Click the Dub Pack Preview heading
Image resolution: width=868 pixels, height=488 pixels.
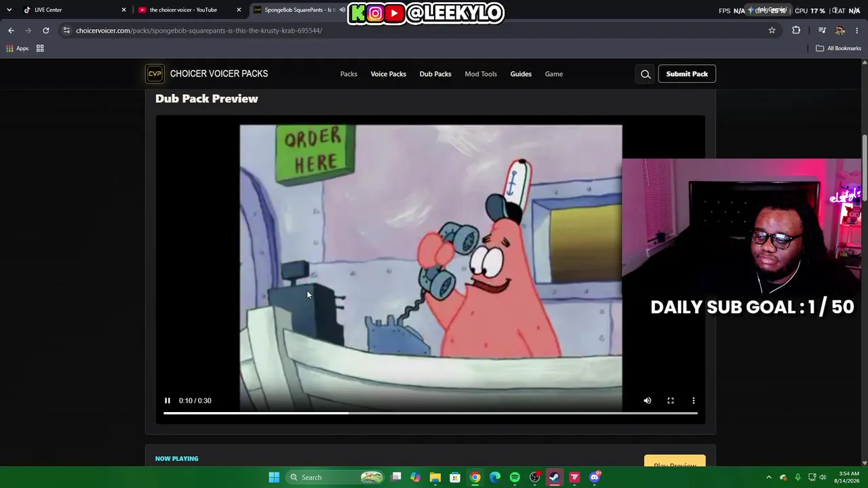207,99
